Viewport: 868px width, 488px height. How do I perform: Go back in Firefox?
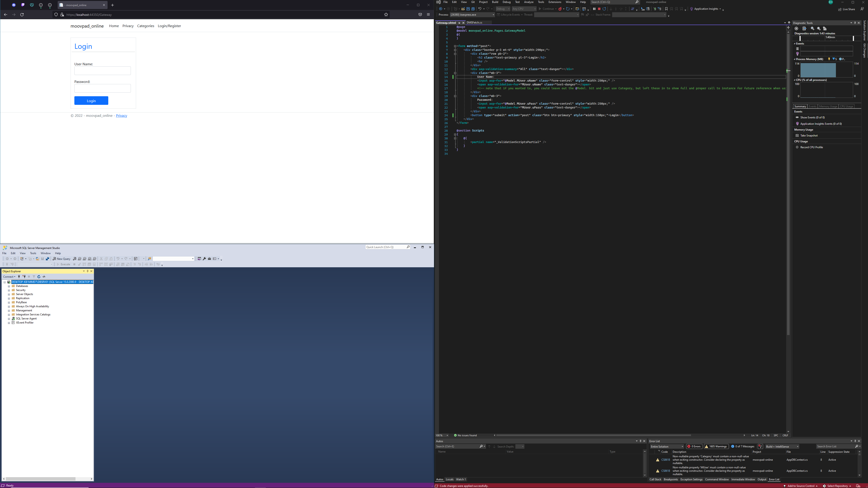(5, 14)
